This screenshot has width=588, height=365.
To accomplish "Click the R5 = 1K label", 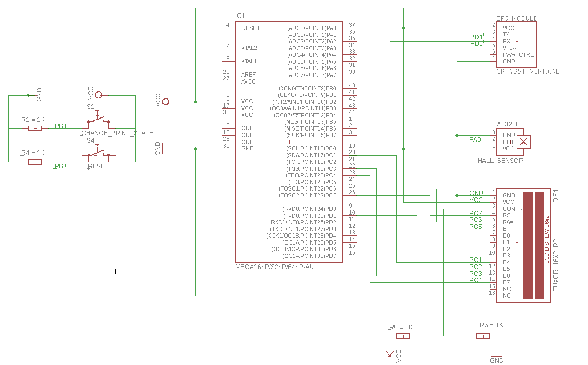I will point(401,327).
